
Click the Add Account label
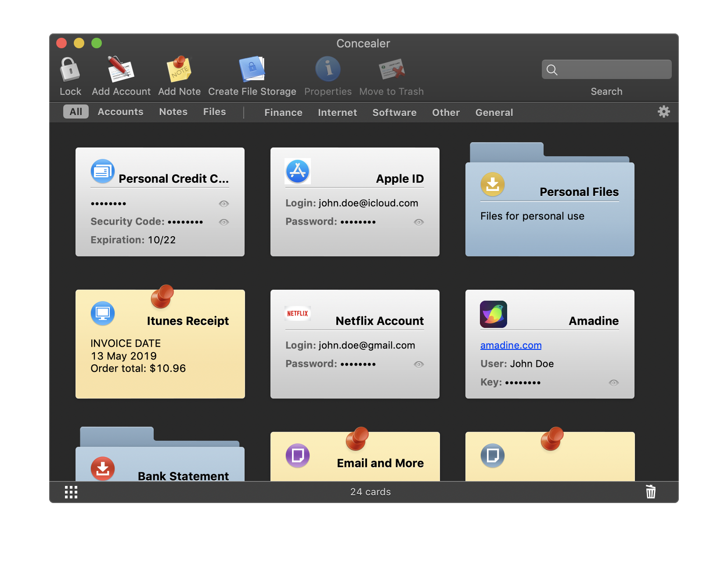(121, 91)
